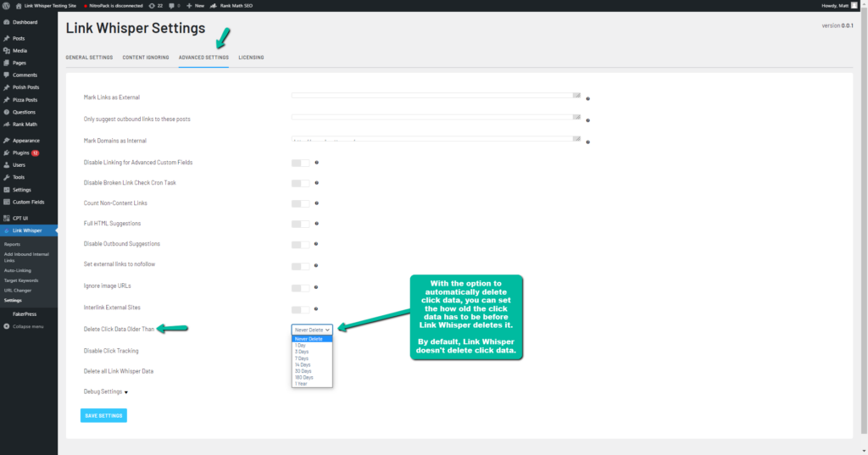Switch on Interlink External Sites
Viewport: 868px width, 455px height.
301,309
